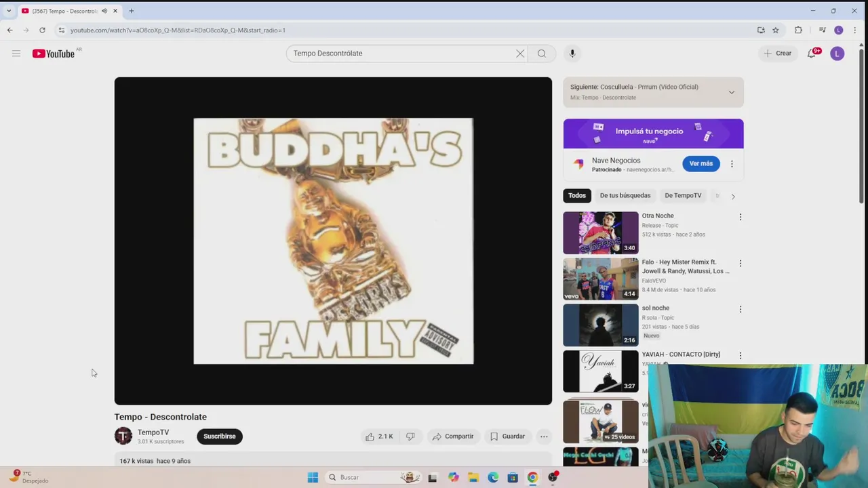Like the video with thumbs up
Viewport: 868px width, 488px height.
tap(379, 436)
